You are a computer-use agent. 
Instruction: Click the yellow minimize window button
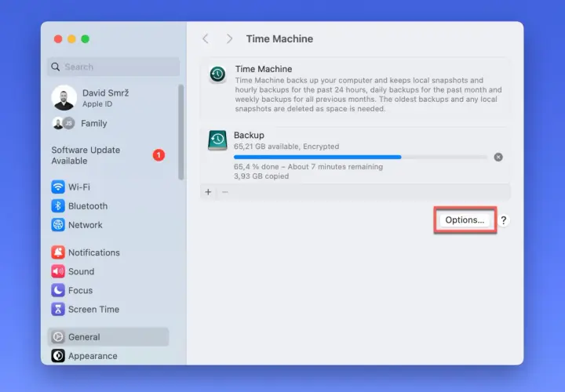pyautogui.click(x=71, y=39)
